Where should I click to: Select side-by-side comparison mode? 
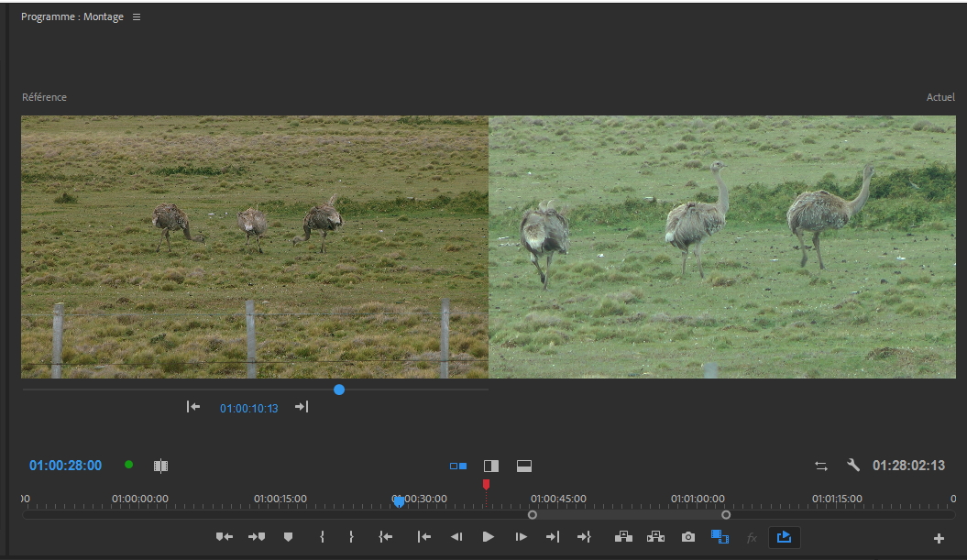coord(458,467)
